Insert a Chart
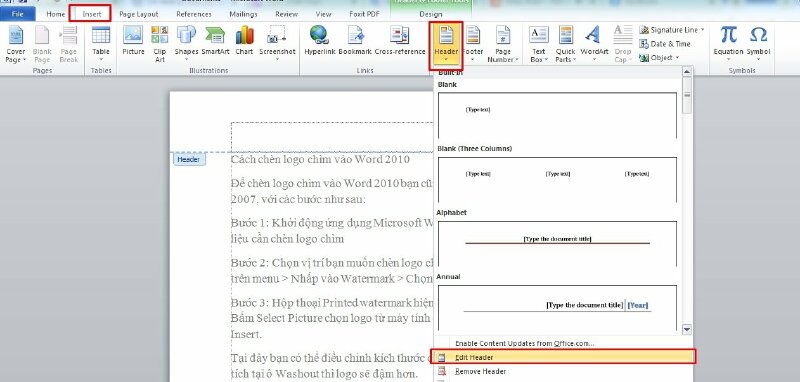Screen dimensions: 800x382 [244, 41]
